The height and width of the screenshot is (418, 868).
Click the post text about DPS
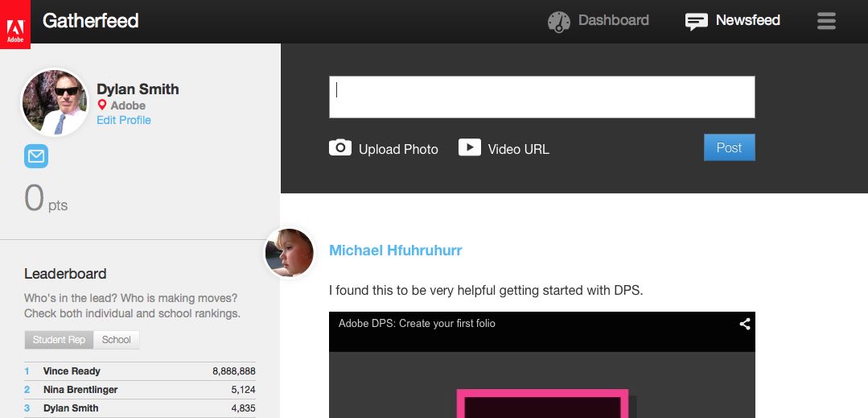coord(486,291)
